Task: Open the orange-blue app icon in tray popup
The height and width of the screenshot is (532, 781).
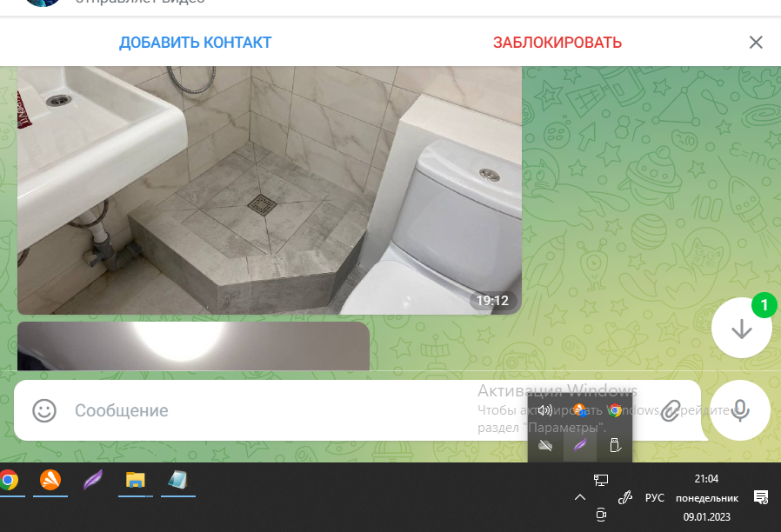Action: (580, 410)
